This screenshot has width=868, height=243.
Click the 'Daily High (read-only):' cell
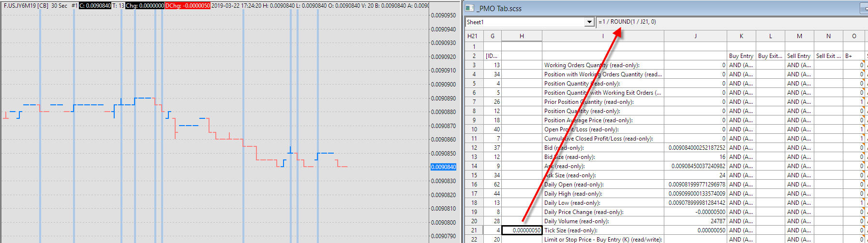tap(603, 194)
